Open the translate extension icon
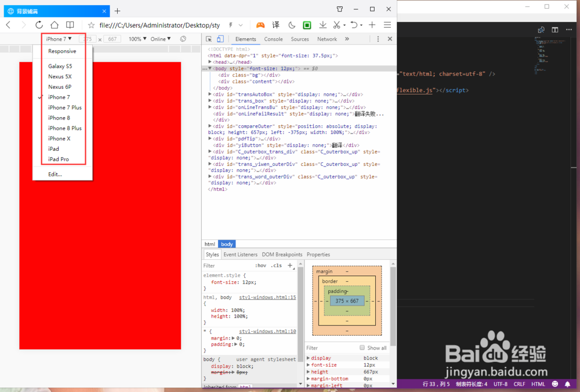580x392 pixels. click(275, 25)
